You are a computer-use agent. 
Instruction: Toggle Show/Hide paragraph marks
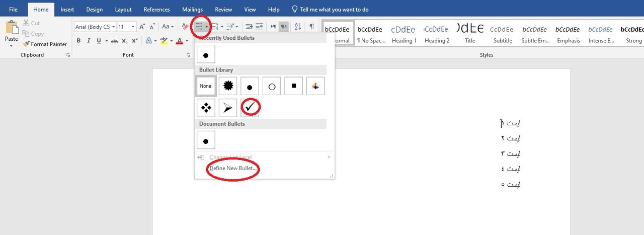tap(312, 27)
